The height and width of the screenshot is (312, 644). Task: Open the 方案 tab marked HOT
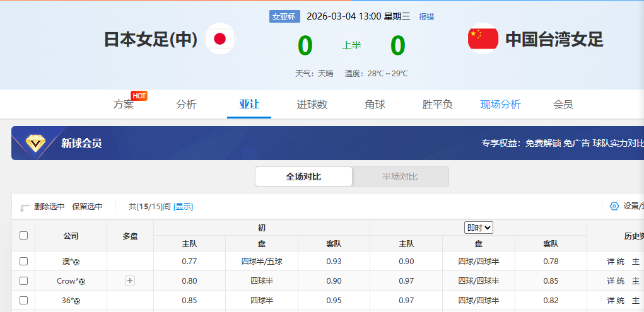pos(124,105)
